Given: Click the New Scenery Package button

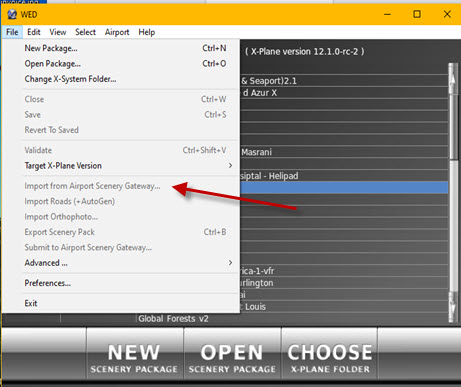Looking at the screenshot, I should 134,354.
